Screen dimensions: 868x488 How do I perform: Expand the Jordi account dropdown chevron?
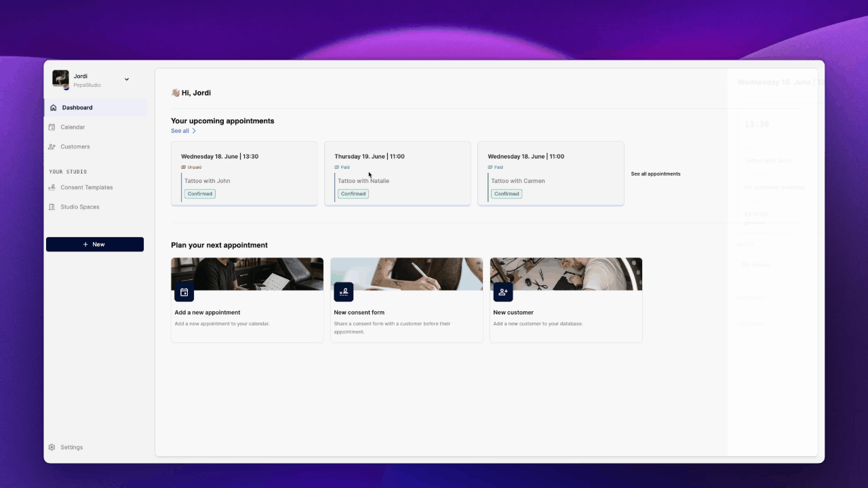point(127,79)
